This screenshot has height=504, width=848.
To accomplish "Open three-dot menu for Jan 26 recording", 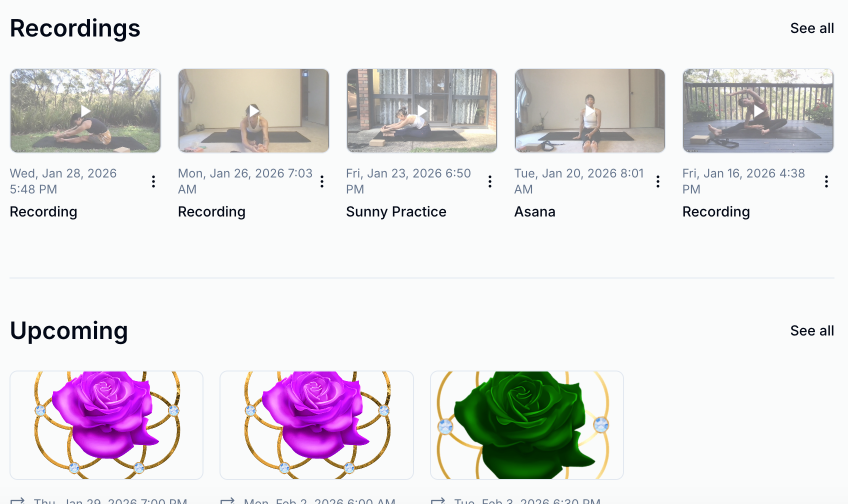I will pos(322,181).
